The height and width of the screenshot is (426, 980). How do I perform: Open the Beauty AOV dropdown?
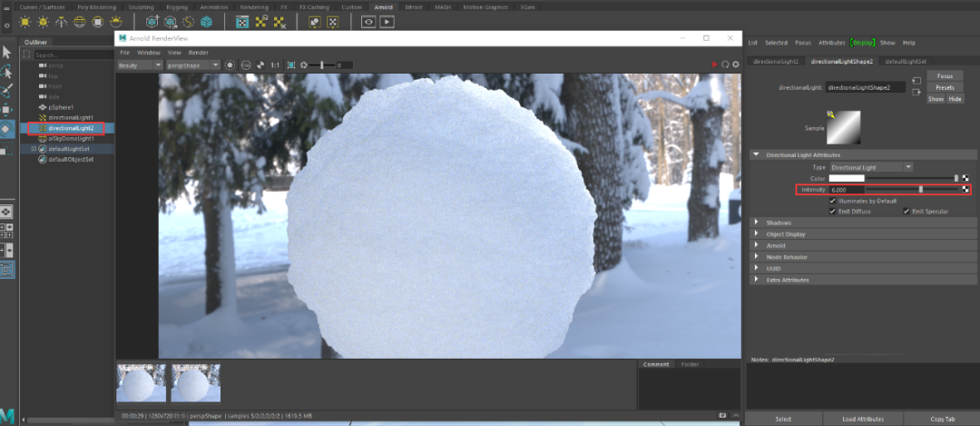(140, 65)
